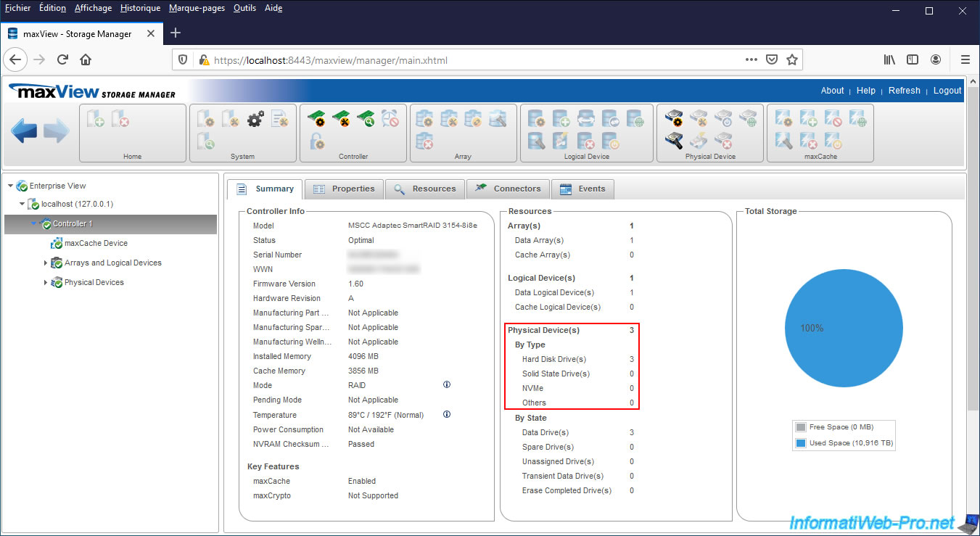This screenshot has width=980, height=536.
Task: Click the Logout link
Action: (x=947, y=91)
